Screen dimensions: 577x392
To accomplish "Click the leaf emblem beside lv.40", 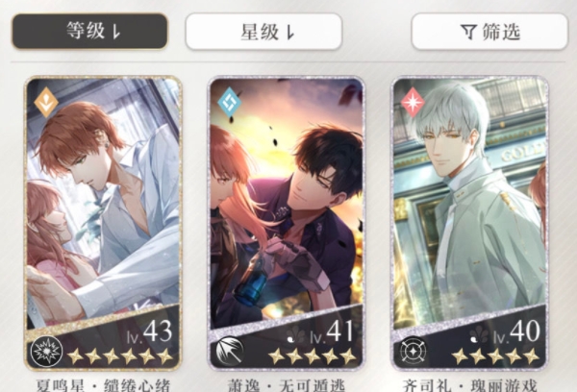I will coord(480,335).
